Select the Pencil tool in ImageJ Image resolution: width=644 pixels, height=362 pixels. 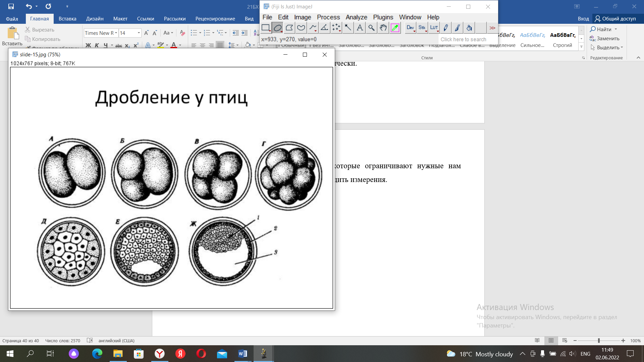[445, 28]
